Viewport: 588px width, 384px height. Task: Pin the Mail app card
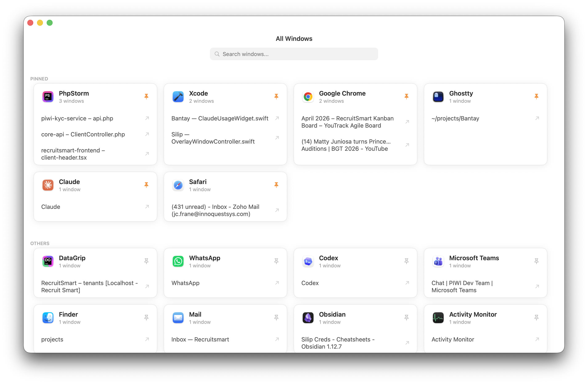tap(276, 317)
